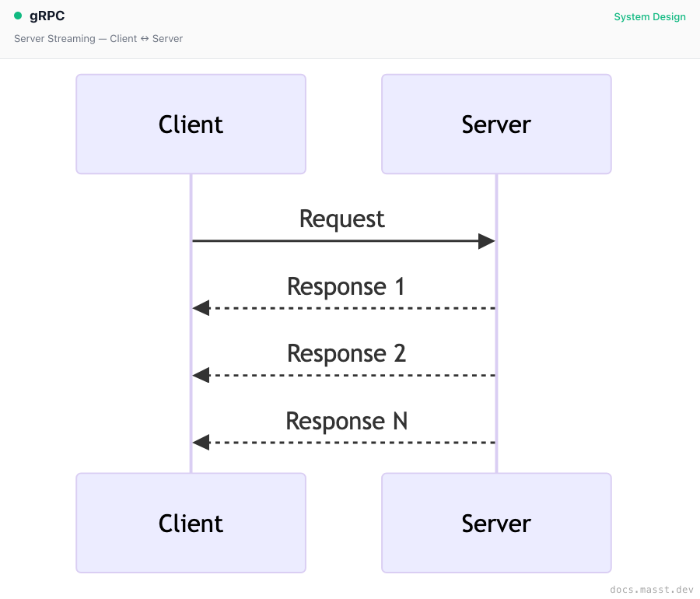Image resolution: width=700 pixels, height=599 pixels.
Task: Click the Response 1 arrowhead at Client
Action: 201,308
